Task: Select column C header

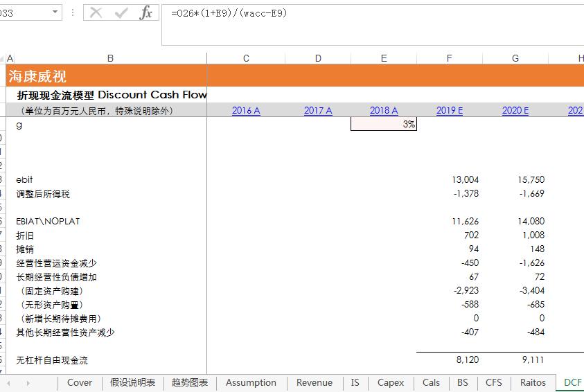Action: click(x=246, y=58)
